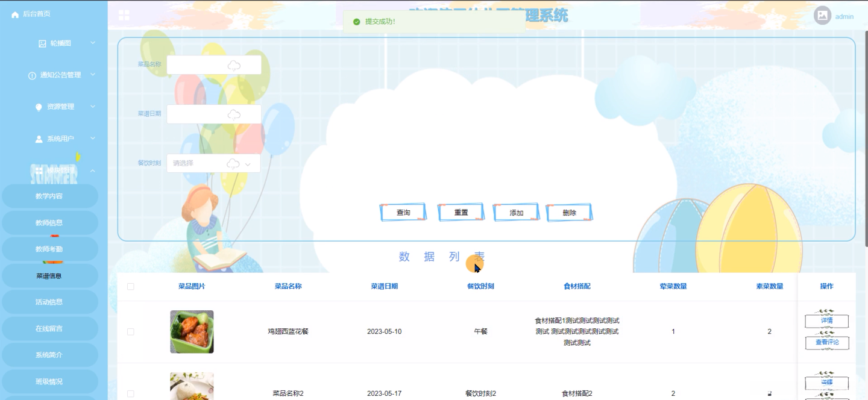Click the 操作 column header
Screen dimensions: 868x400
826,287
